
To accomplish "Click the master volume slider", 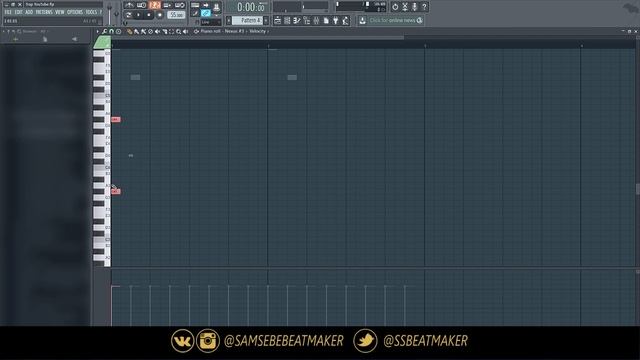I will 109,14.
